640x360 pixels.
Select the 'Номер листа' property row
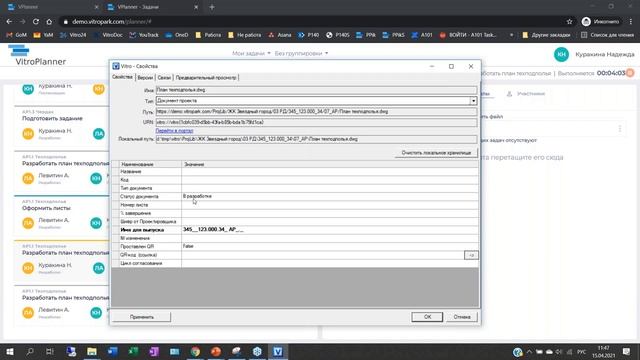pos(295,205)
